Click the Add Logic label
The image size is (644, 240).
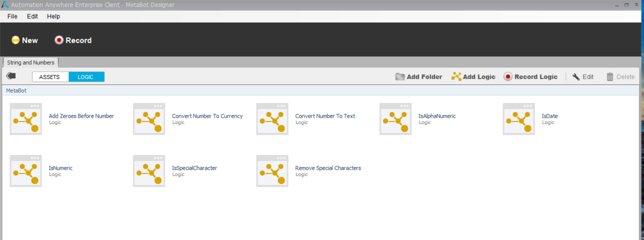[x=479, y=77]
